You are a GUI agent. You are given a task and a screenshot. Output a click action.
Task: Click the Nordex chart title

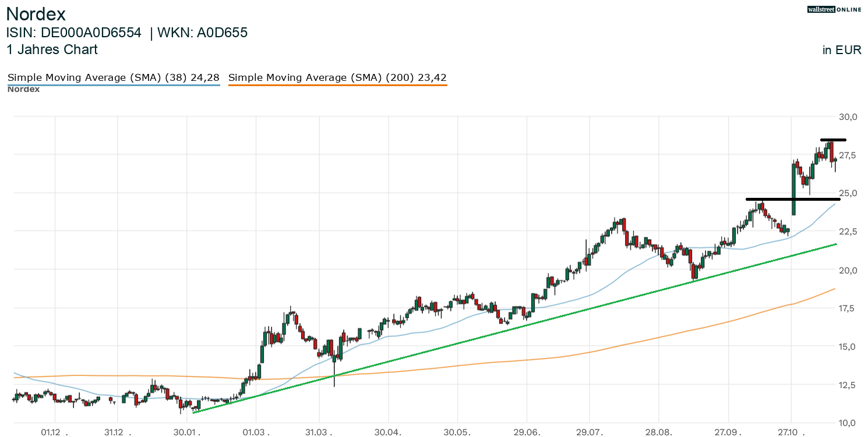point(36,14)
